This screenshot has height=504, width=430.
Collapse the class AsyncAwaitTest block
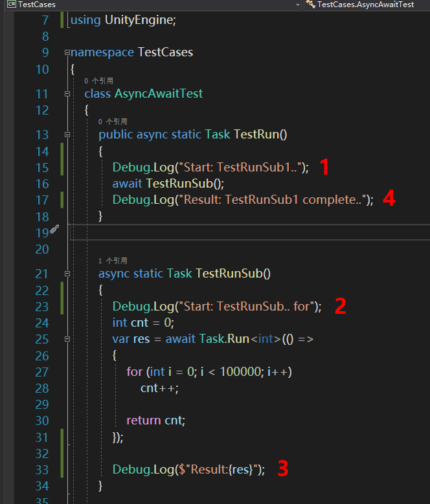pos(67,94)
